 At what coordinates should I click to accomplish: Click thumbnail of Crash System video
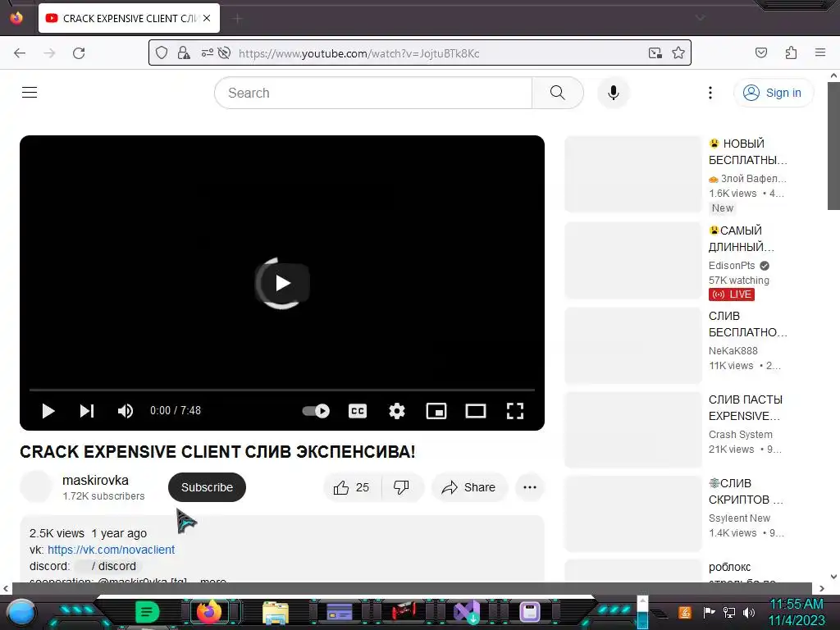633,430
